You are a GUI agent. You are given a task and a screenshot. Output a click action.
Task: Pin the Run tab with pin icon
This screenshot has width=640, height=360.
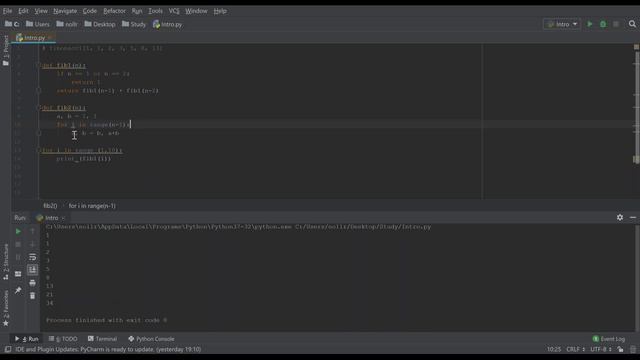18,290
